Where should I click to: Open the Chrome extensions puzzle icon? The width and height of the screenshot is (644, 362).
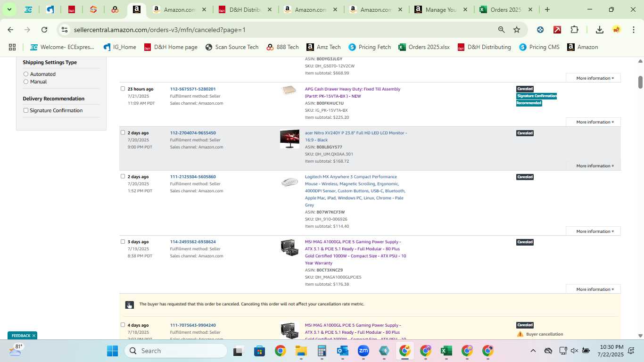tap(574, 30)
